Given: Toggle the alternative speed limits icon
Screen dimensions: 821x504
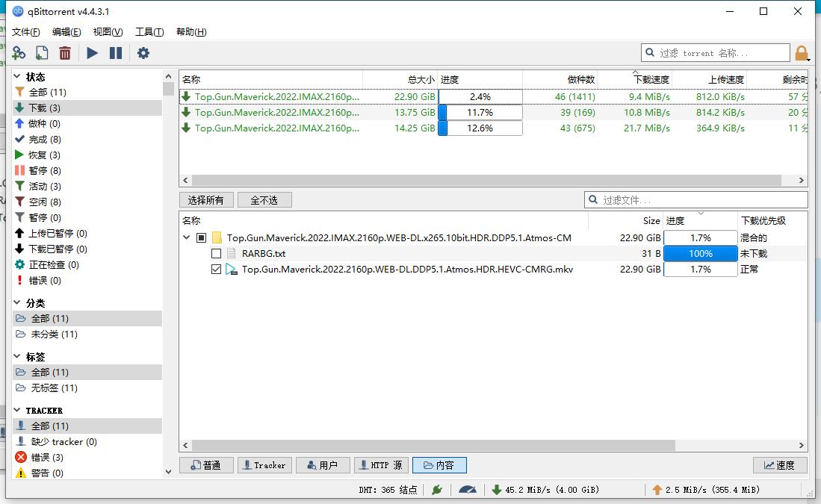Looking at the screenshot, I should click(x=468, y=490).
